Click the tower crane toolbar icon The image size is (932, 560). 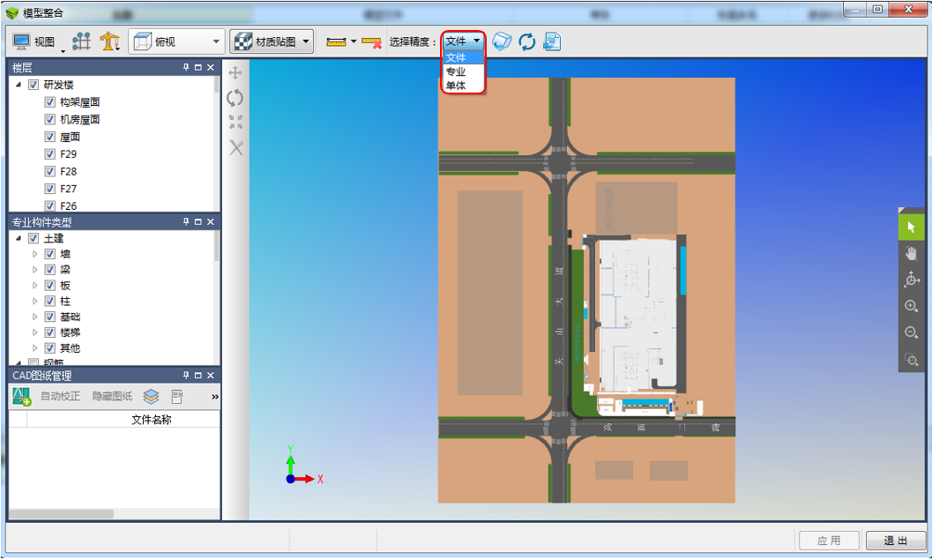click(x=109, y=41)
